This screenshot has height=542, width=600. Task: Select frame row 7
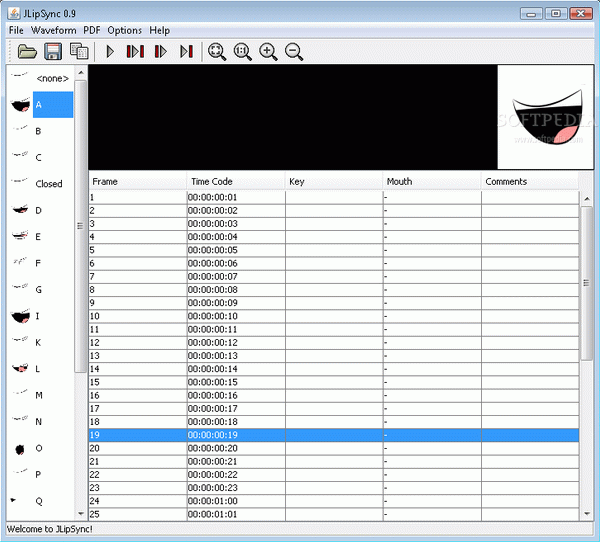tap(334, 276)
